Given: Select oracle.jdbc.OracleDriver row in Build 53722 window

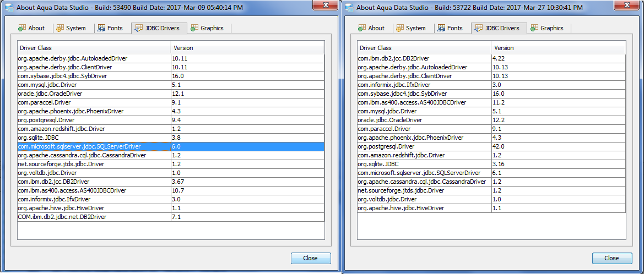Looking at the screenshot, I should [491, 120].
